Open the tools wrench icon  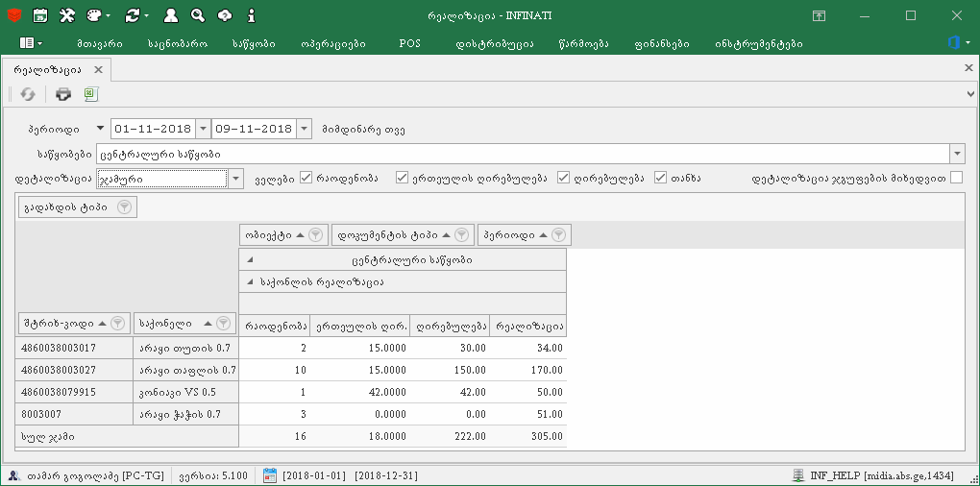67,15
